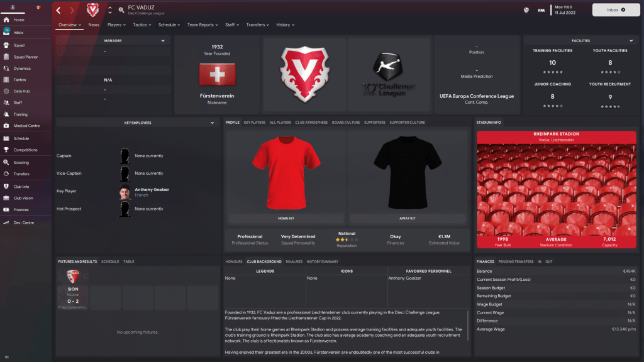The width and height of the screenshot is (644, 362).
Task: Click the Dev. Centre sidebar icon
Action: (x=6, y=222)
